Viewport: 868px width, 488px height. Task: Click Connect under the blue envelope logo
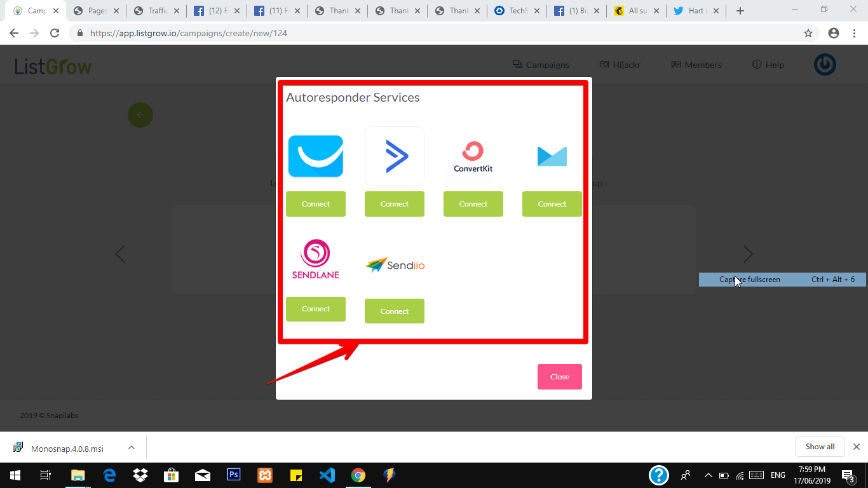[552, 204]
